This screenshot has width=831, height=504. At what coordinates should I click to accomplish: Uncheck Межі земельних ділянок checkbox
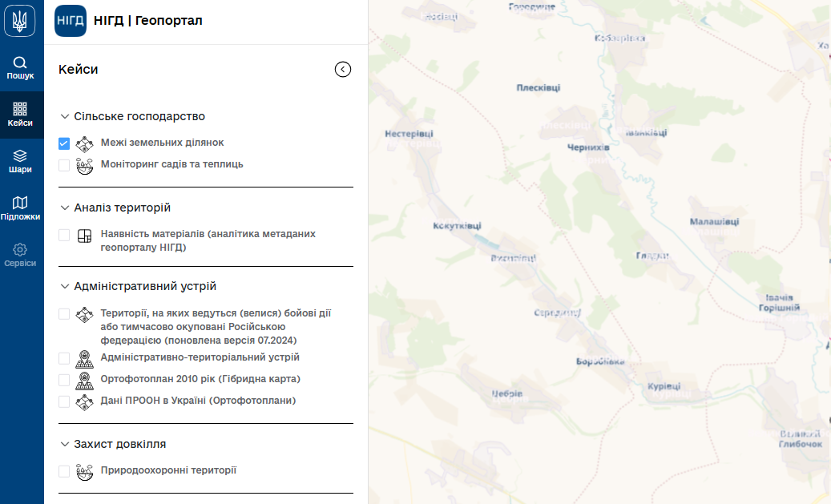pyautogui.click(x=64, y=143)
